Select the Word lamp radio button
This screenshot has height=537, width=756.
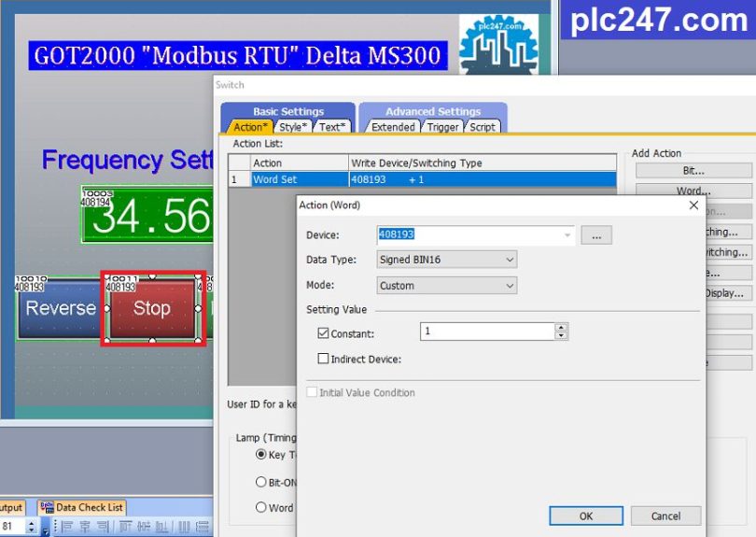point(260,507)
